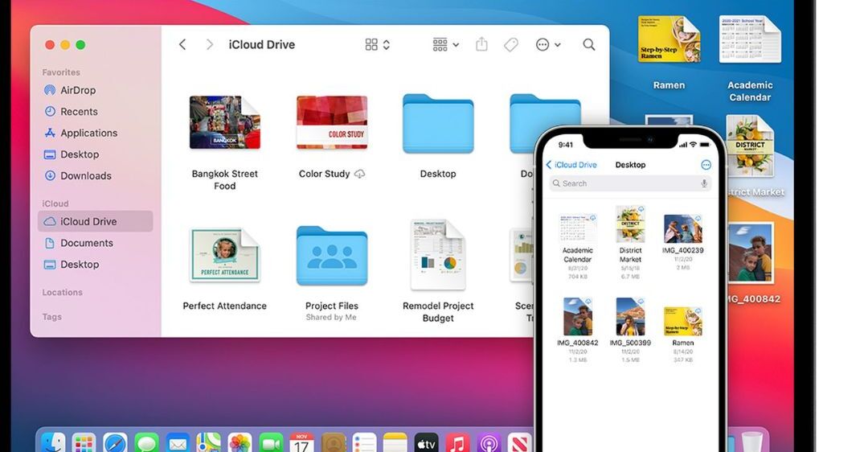
Task: Open News from the Dock
Action: [x=519, y=443]
